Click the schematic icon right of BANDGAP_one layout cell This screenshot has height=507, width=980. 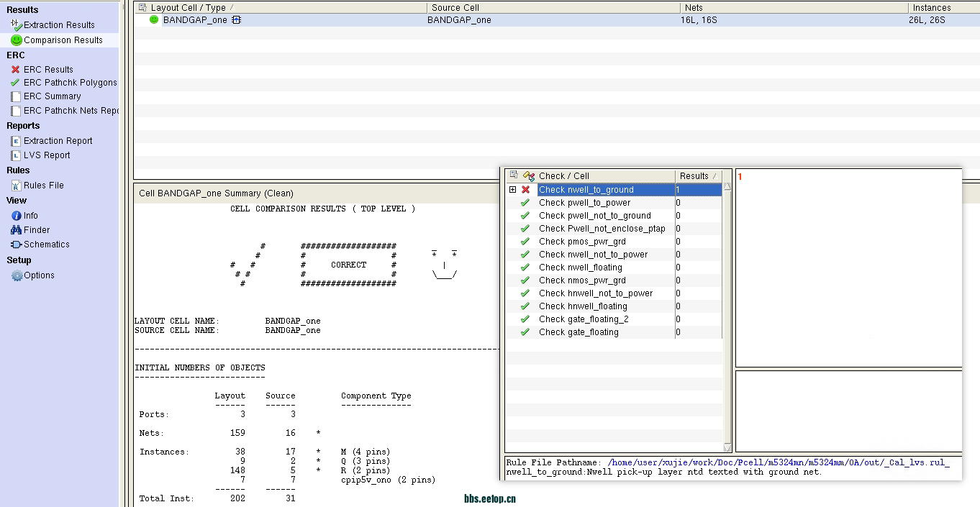tap(236, 20)
